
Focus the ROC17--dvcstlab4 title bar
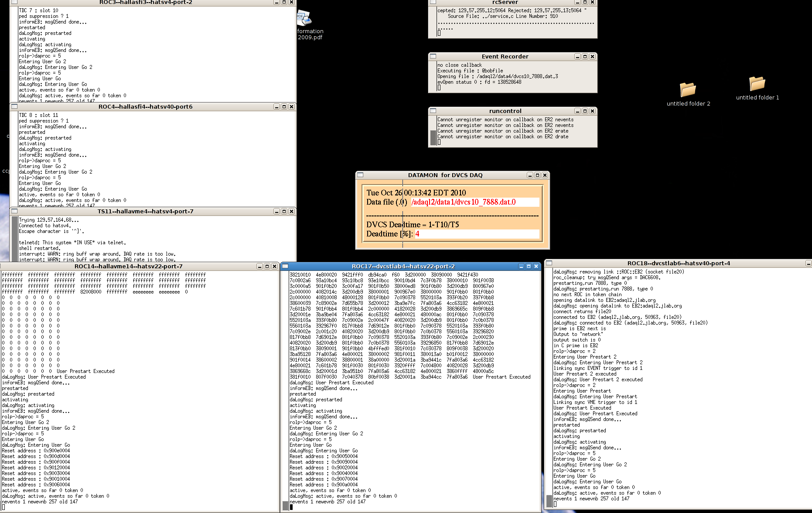403,266
